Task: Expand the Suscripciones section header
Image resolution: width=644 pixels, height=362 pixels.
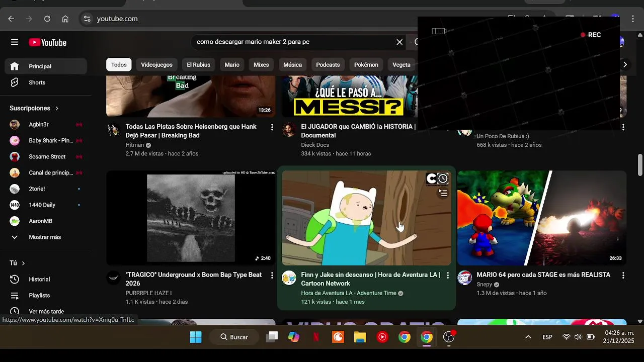Action: (34, 109)
